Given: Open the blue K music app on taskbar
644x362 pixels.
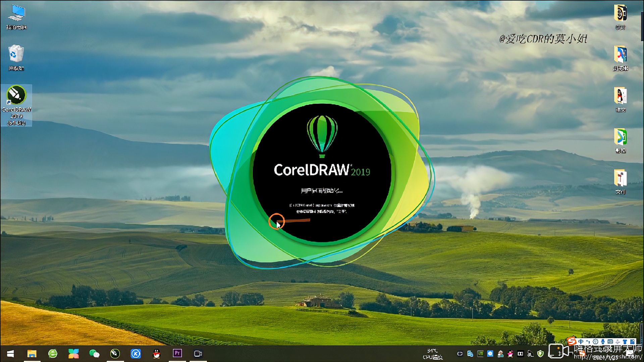Looking at the screenshot, I should coord(136,354).
